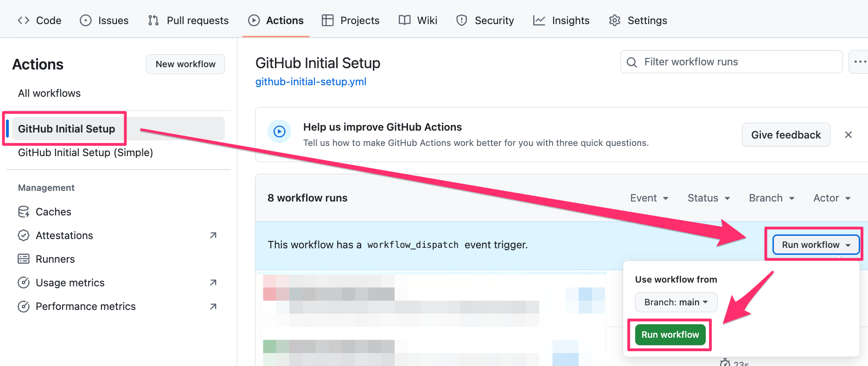Click the New workflow button
The image size is (868, 366).
(185, 64)
